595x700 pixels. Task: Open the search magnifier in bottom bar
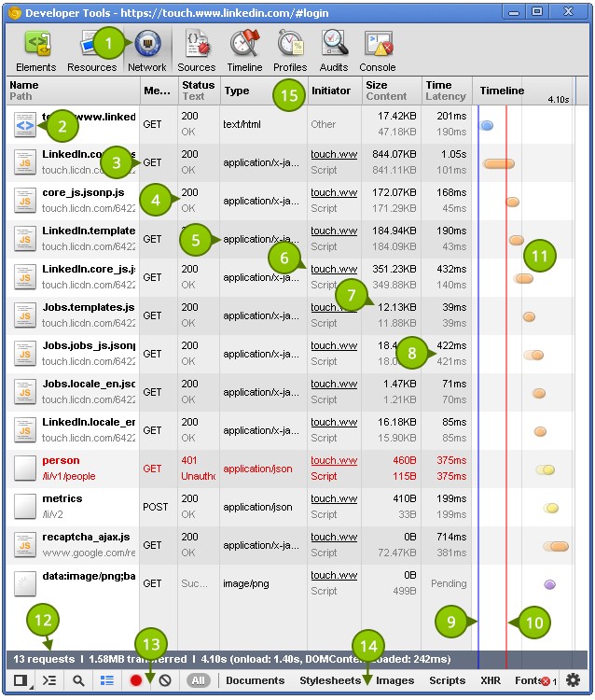pos(78,680)
